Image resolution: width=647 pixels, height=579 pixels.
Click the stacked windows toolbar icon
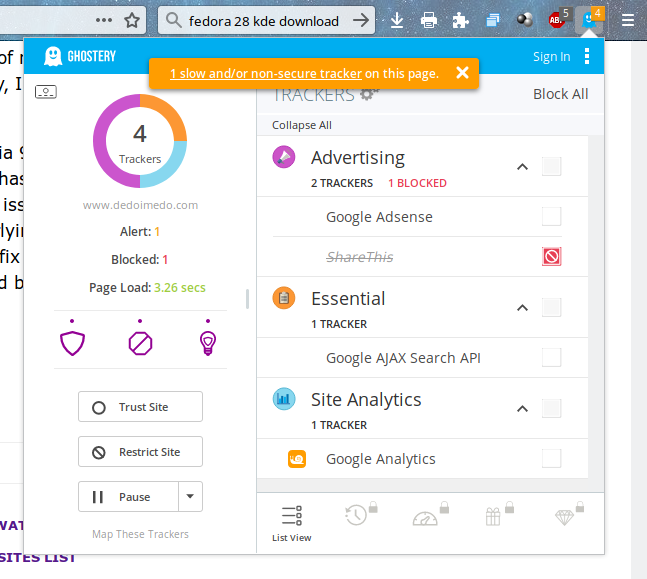click(x=493, y=20)
